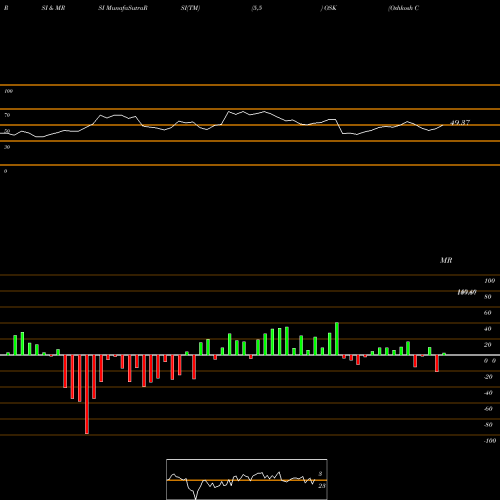
Task: Click the 'SI & MR' header text
Action: [53, 8]
